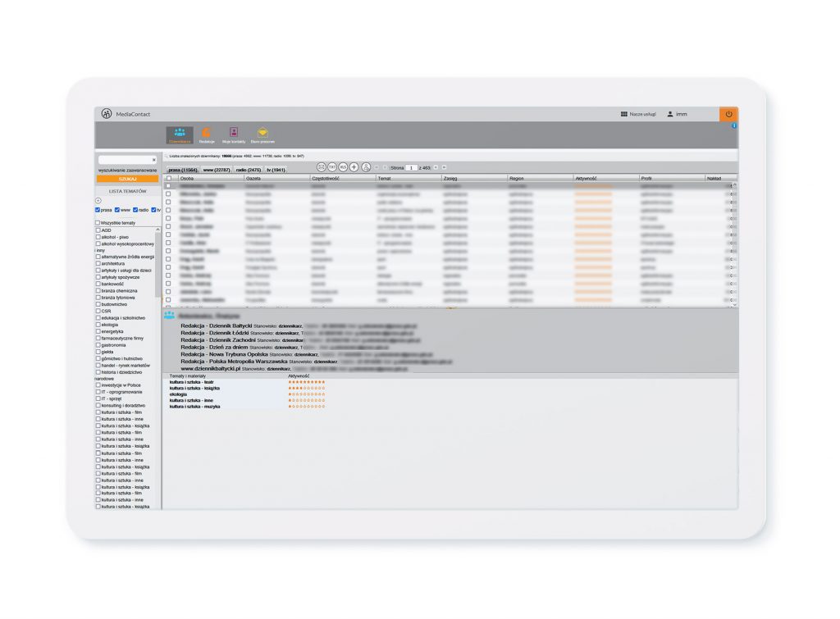Sort table by Zasięg column

click(475, 178)
